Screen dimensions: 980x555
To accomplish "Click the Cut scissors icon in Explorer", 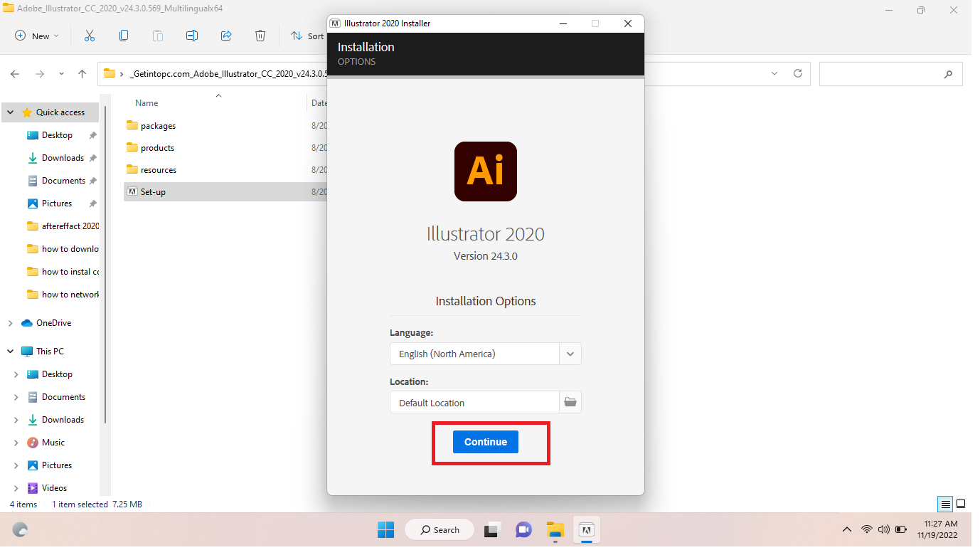I will pos(90,36).
